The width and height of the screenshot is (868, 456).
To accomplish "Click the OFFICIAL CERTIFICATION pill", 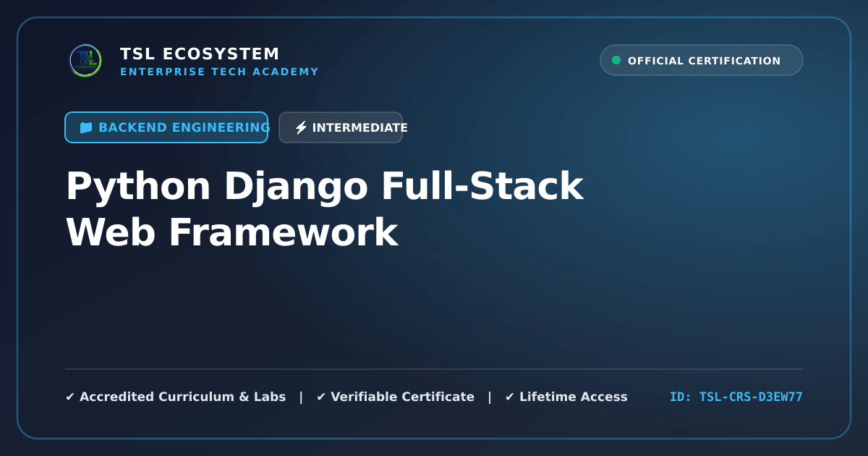I will coord(702,60).
